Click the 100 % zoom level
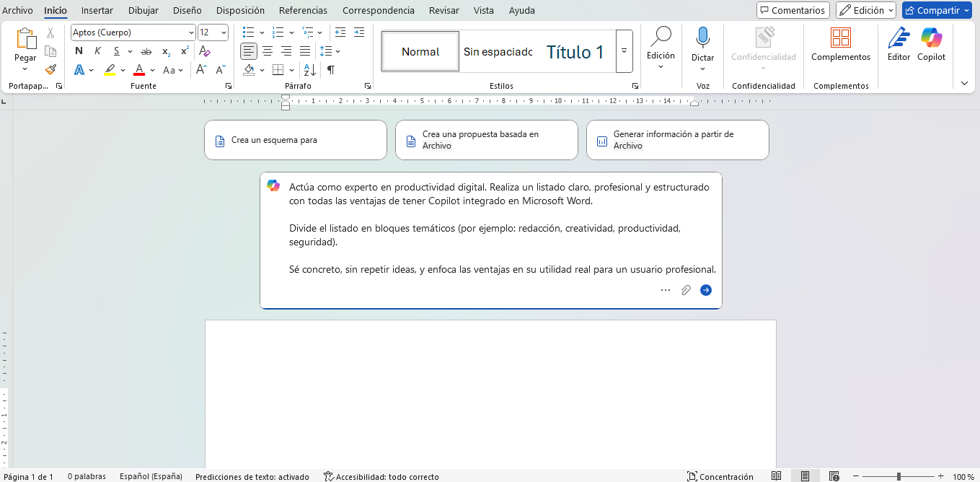The width and height of the screenshot is (980, 482). coord(963,476)
